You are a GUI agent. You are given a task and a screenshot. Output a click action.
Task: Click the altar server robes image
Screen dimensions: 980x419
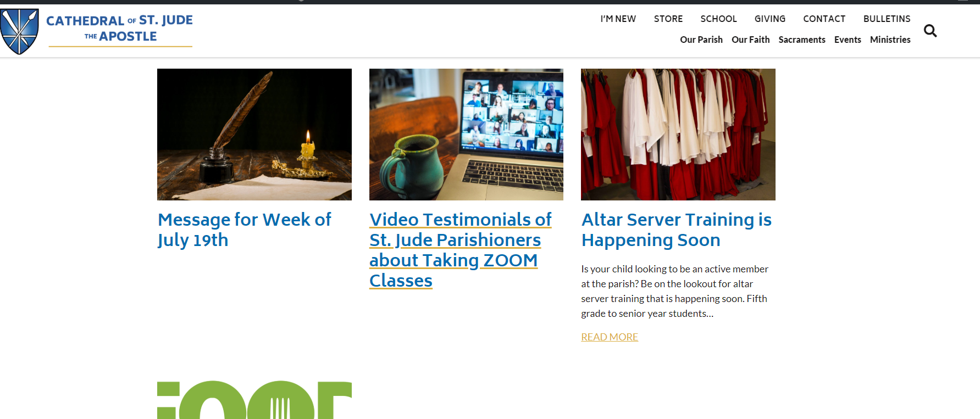[x=678, y=134]
